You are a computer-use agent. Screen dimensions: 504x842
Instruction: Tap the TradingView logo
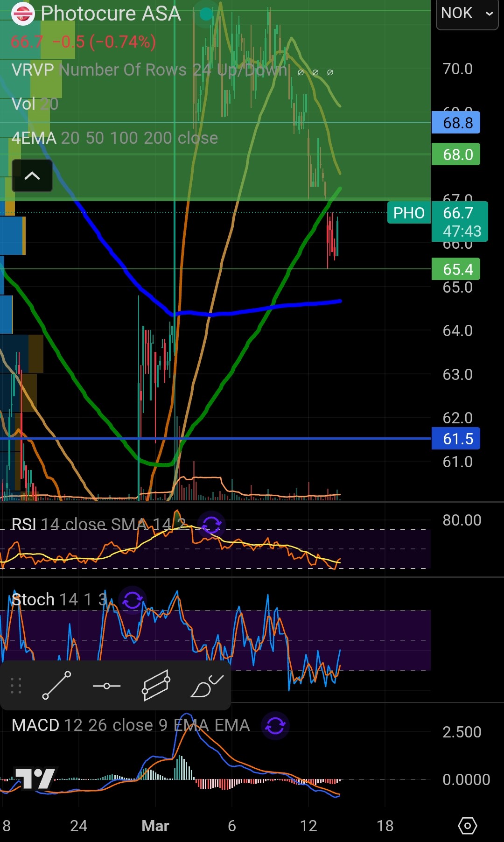click(35, 778)
